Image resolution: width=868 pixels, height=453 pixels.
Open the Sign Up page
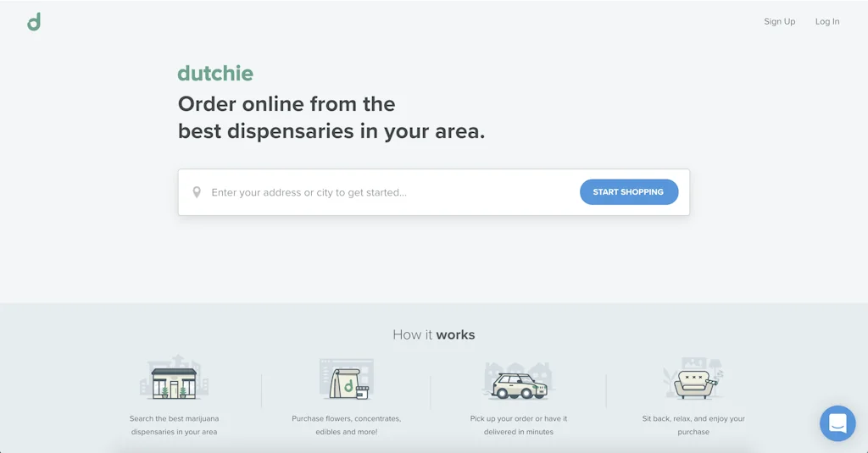click(780, 21)
